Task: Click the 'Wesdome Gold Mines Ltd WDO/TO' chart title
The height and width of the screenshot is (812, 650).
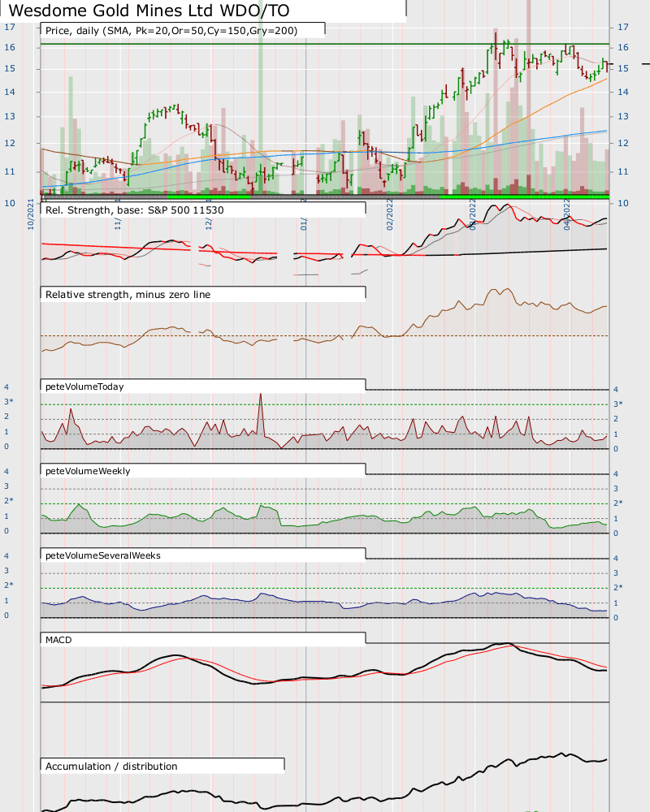Action: pyautogui.click(x=149, y=11)
